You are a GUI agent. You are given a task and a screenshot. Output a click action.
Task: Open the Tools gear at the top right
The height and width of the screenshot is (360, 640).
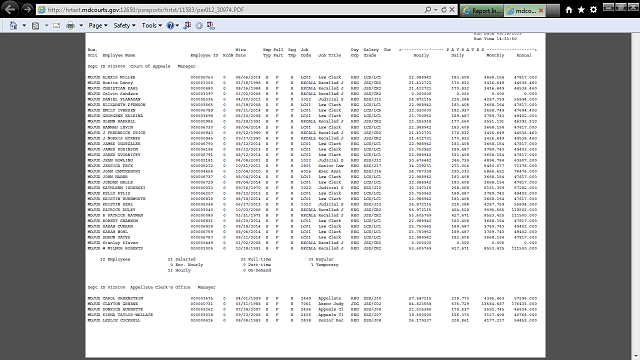point(593,10)
